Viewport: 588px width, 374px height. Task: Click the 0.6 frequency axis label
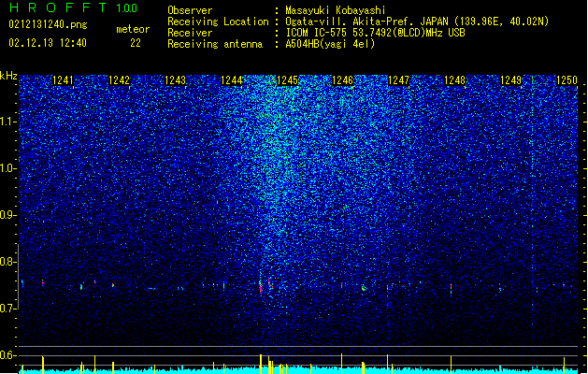coord(8,355)
